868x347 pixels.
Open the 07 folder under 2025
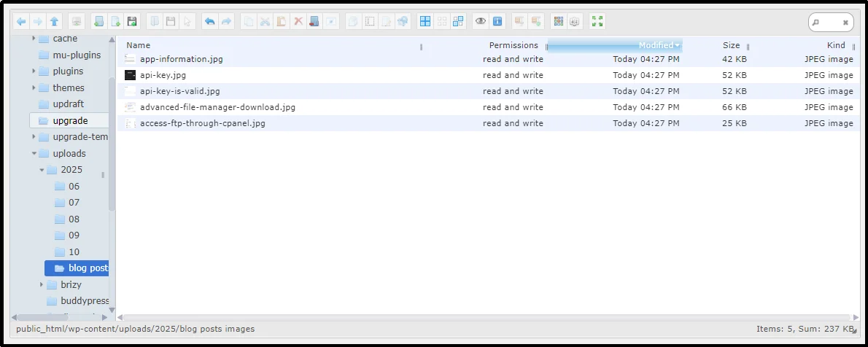[68, 203]
